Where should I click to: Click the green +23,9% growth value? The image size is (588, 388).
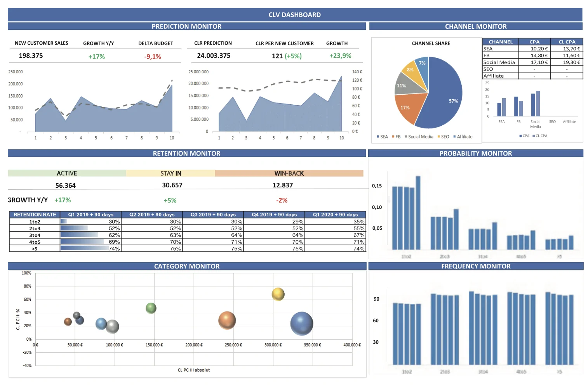(340, 55)
